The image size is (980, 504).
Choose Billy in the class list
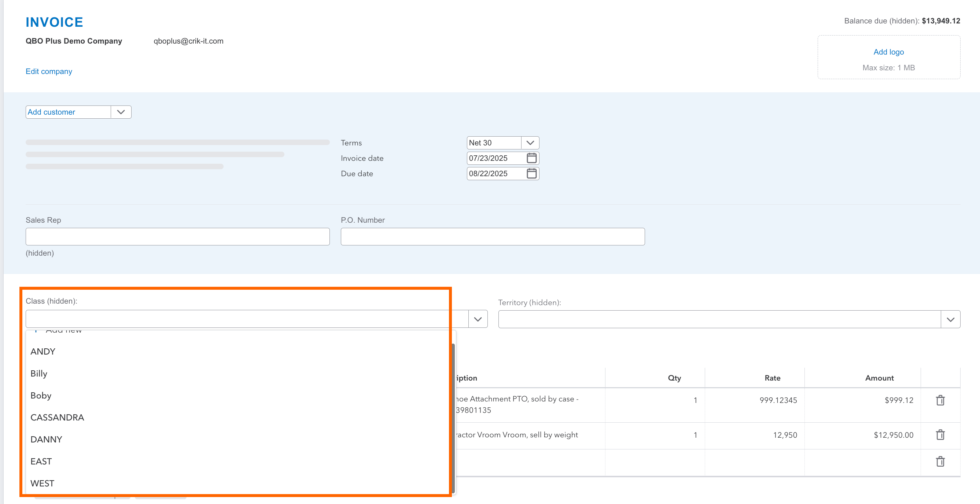pyautogui.click(x=39, y=374)
